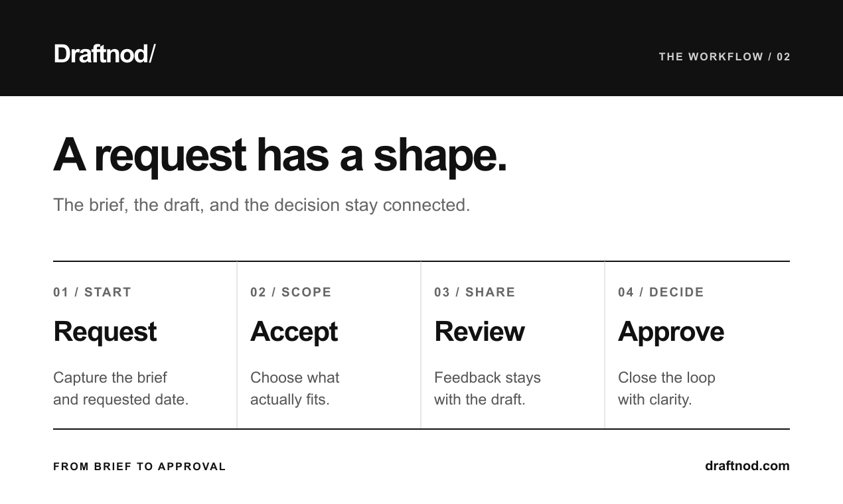Select the subtitle about brief, draft, decision
The image size is (843, 504).
point(262,205)
